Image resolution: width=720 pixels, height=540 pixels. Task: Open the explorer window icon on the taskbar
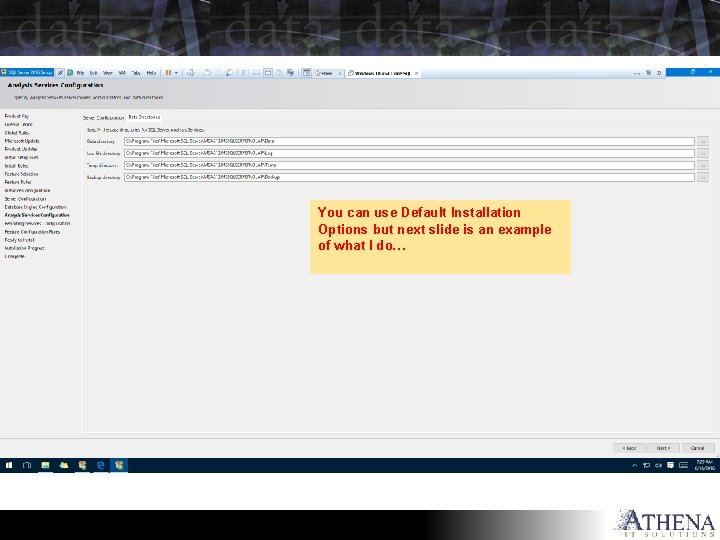pyautogui.click(x=45, y=465)
